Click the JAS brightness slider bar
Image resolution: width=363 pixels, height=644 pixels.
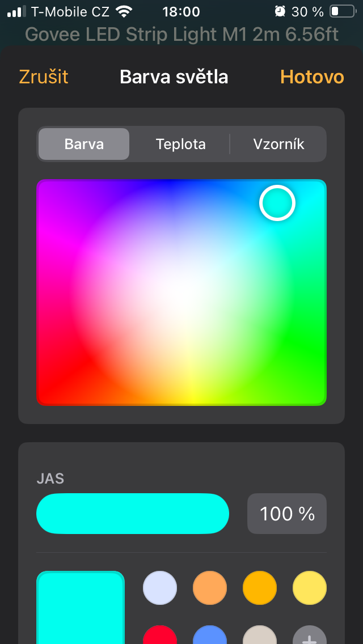click(133, 514)
